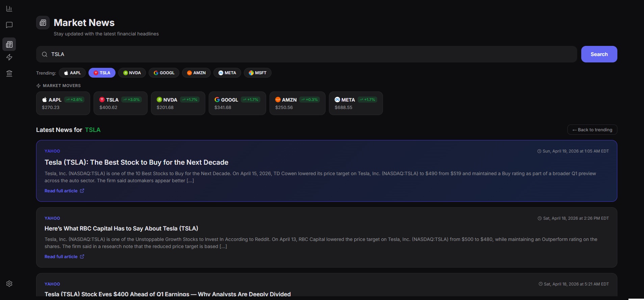Screen dimensions: 644x300
Task: Click YAHOO source label on RBC article
Action: (52, 218)
